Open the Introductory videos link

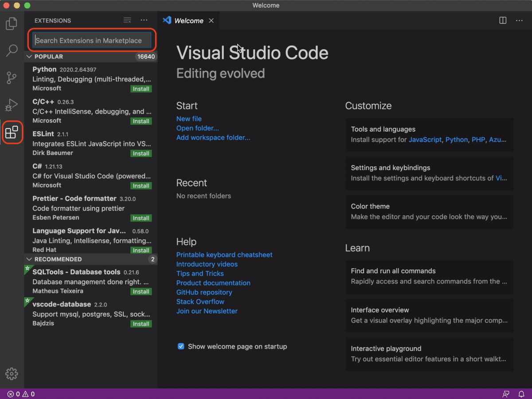[207, 264]
